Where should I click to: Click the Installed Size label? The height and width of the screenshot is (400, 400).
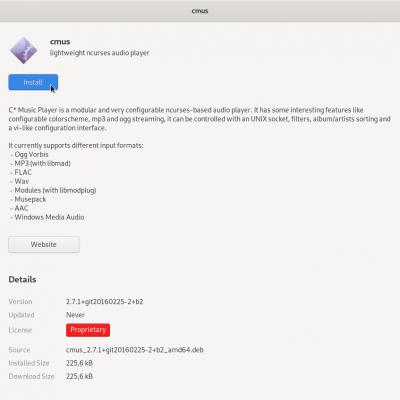(x=29, y=363)
